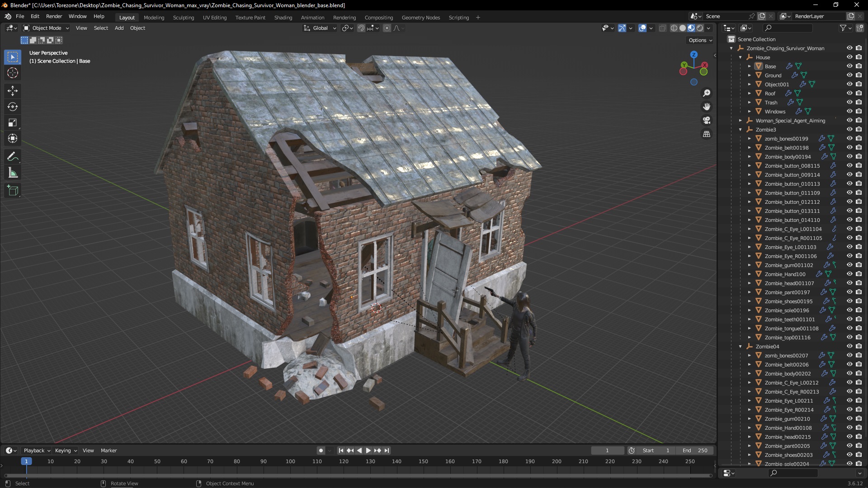The width and height of the screenshot is (868, 488).
Task: Click the cursor origin tool icon
Action: (13, 73)
